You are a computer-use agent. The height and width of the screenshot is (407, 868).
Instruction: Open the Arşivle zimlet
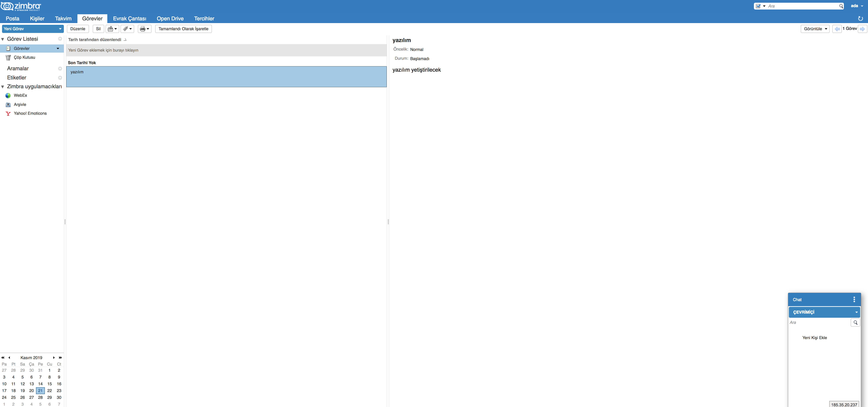point(20,104)
